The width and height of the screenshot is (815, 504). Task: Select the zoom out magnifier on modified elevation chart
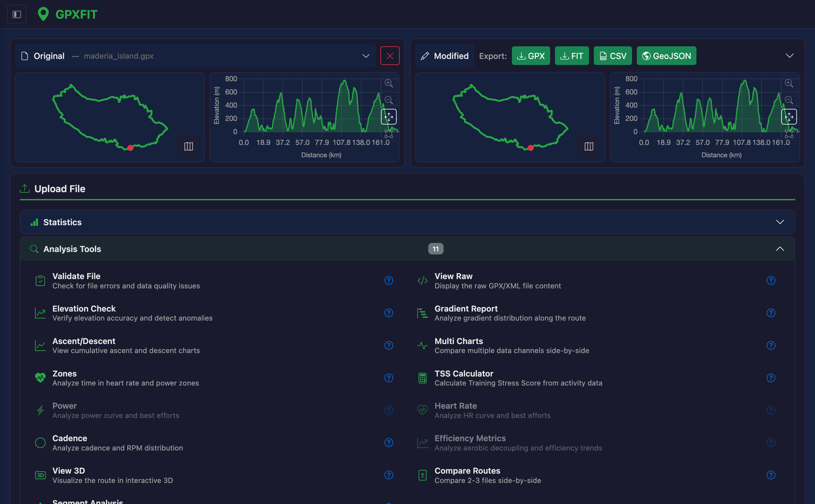pyautogui.click(x=789, y=100)
